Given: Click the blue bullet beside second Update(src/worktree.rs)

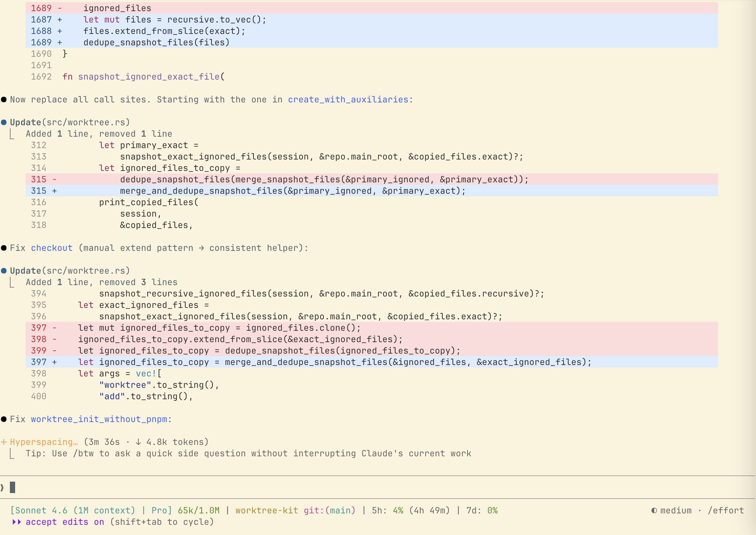Looking at the screenshot, I should tap(4, 271).
